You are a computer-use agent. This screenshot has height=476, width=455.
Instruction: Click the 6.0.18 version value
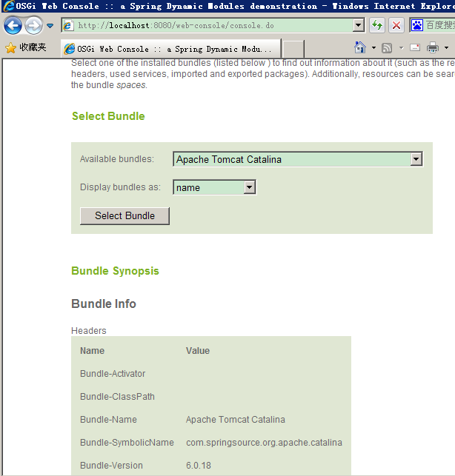click(199, 466)
